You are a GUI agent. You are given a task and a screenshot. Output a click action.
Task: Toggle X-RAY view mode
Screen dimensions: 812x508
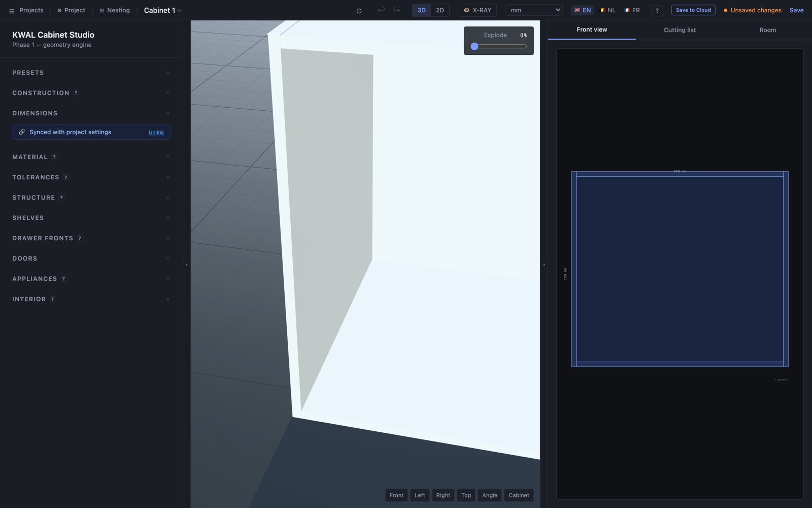pyautogui.click(x=477, y=10)
